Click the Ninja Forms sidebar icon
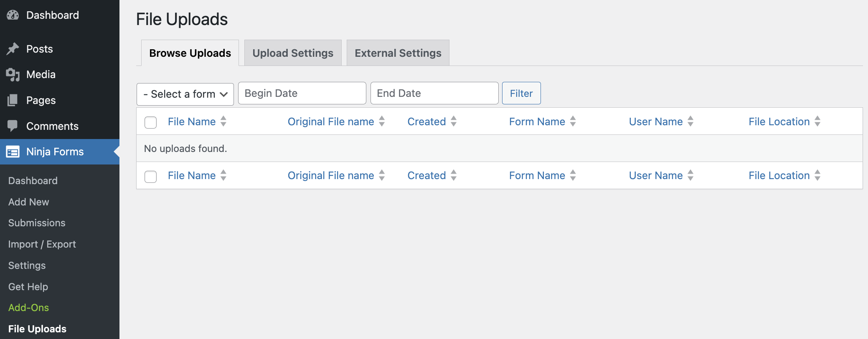The width and height of the screenshot is (868, 339). pos(13,152)
